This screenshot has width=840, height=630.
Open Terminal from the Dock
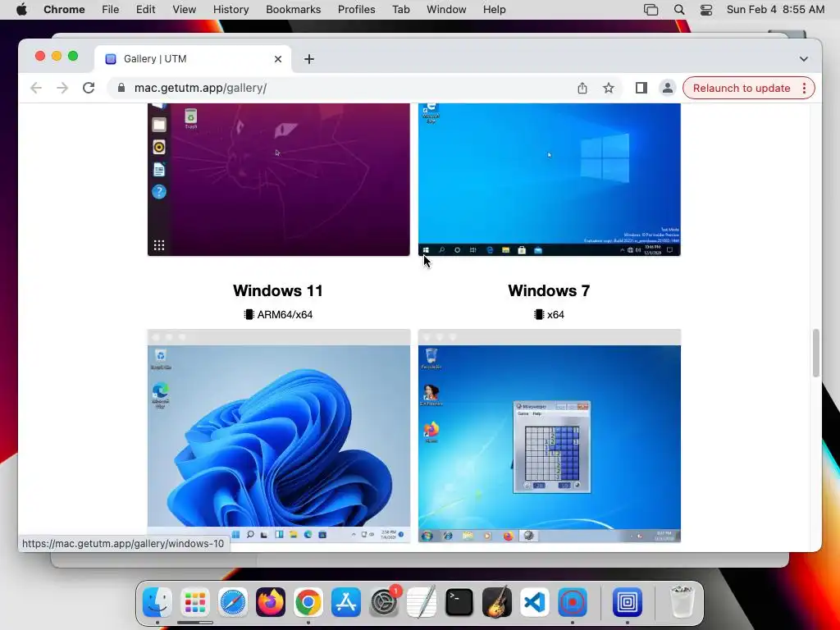pyautogui.click(x=459, y=602)
